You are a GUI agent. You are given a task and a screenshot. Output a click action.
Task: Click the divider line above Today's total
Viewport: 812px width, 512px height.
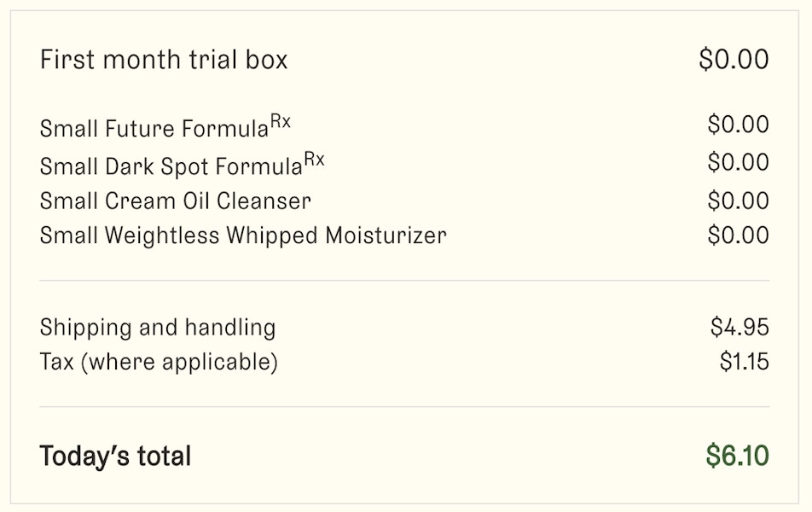pyautogui.click(x=404, y=407)
